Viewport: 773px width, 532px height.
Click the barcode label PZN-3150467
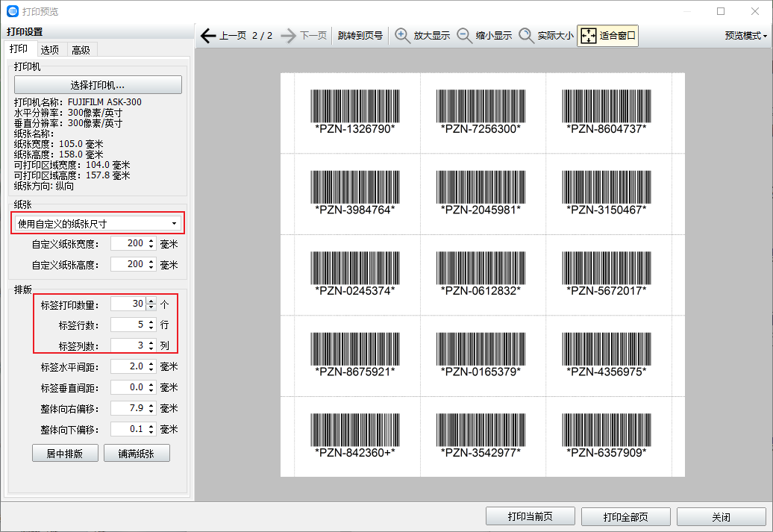coord(607,193)
